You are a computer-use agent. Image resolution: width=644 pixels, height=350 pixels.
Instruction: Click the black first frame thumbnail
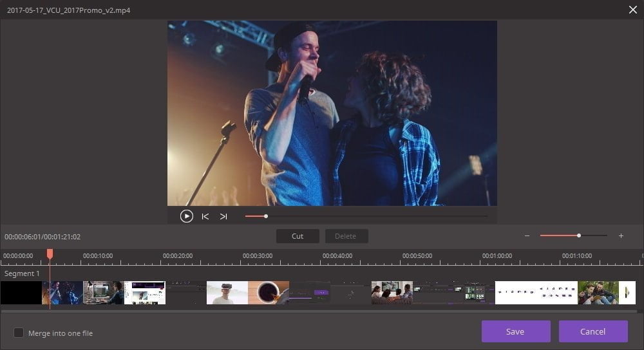point(21,293)
